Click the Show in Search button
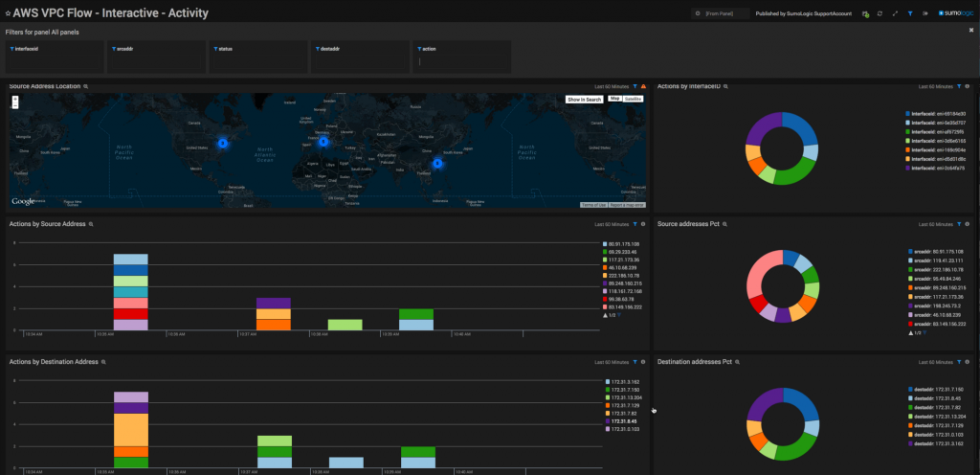980x475 pixels. (x=585, y=100)
